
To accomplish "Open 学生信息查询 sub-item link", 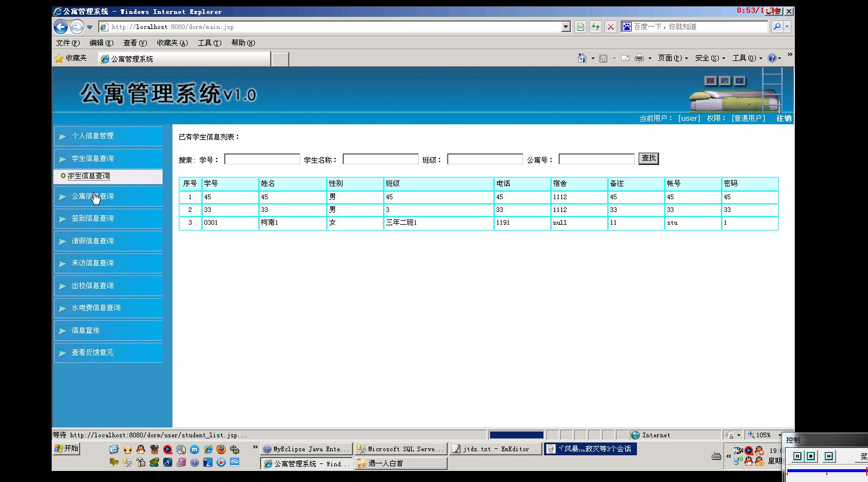I will [88, 176].
